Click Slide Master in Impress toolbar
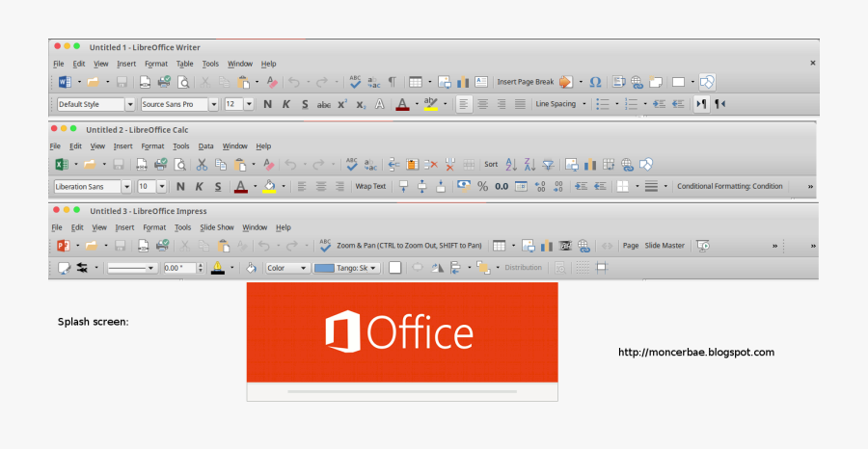Image resolution: width=868 pixels, height=449 pixels. [665, 246]
